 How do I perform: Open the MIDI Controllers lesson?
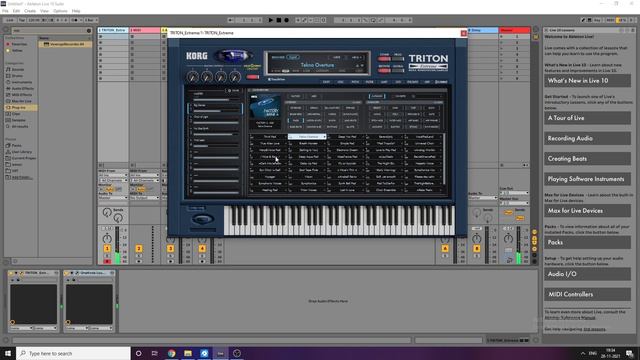[587, 294]
